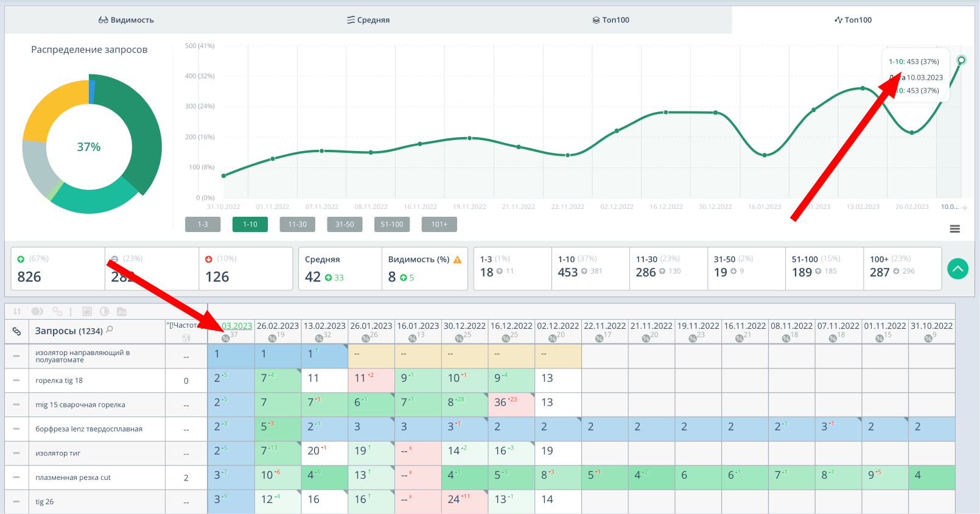Click globe icon under Частота column
This screenshot has height=514, width=980.
coord(186,338)
